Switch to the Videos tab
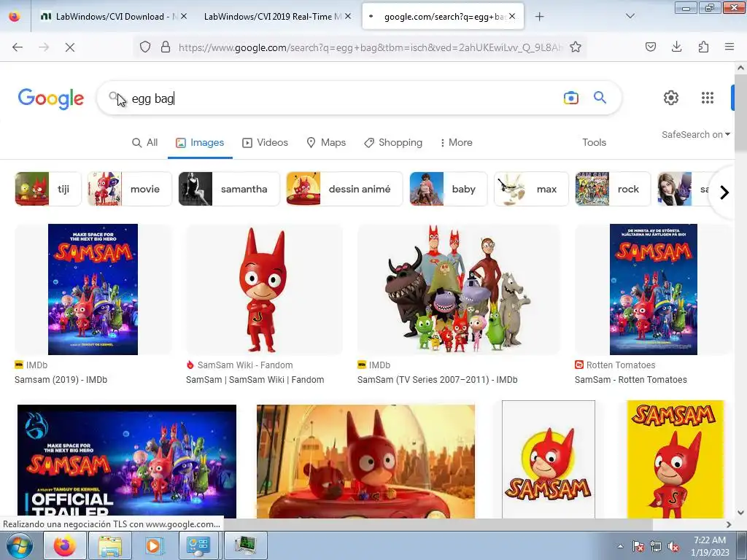 (266, 142)
